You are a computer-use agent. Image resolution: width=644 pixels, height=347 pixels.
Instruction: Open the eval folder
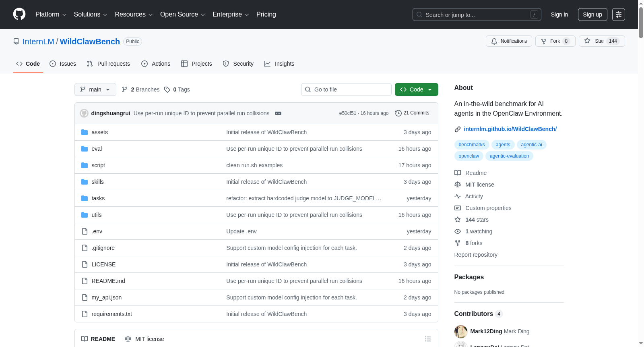click(x=97, y=149)
